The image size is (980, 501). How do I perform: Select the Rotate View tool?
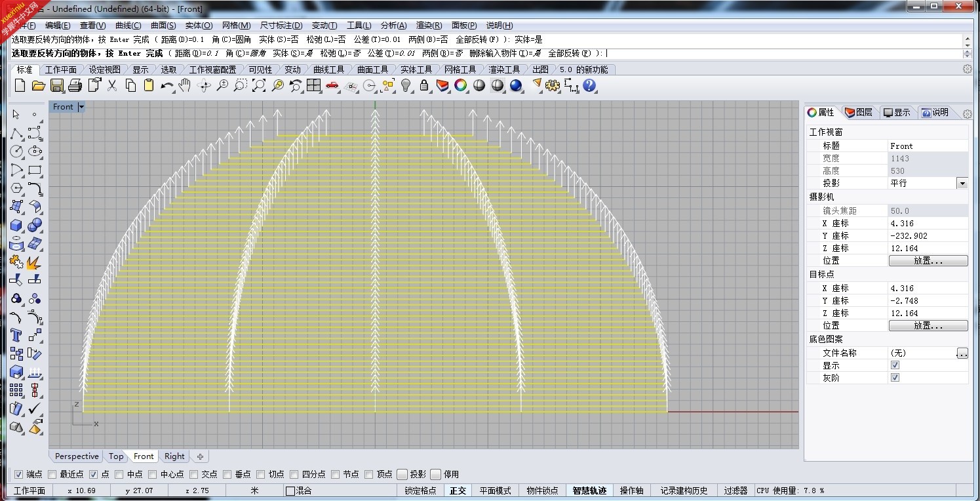204,86
